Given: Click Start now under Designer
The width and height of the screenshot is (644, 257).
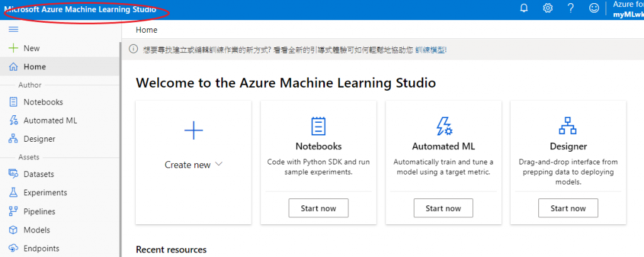Looking at the screenshot, I should point(568,208).
